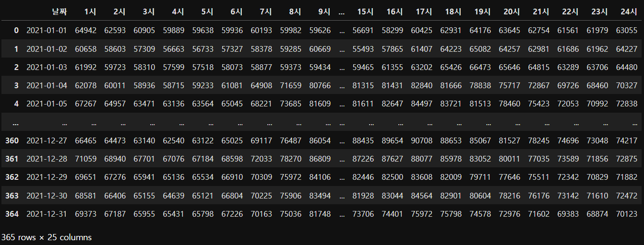The height and width of the screenshot is (245, 644).
Task: Click row index 360
Action: [12, 140]
